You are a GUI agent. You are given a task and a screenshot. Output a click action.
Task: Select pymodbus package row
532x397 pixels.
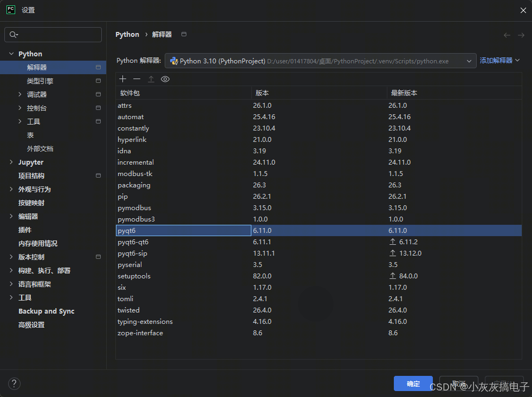point(319,207)
